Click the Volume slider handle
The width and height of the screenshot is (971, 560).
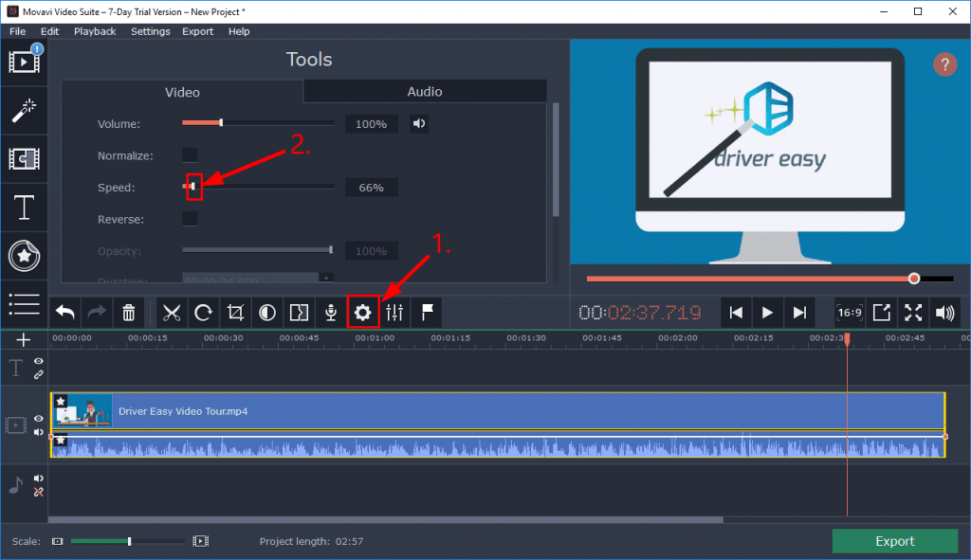point(221,122)
